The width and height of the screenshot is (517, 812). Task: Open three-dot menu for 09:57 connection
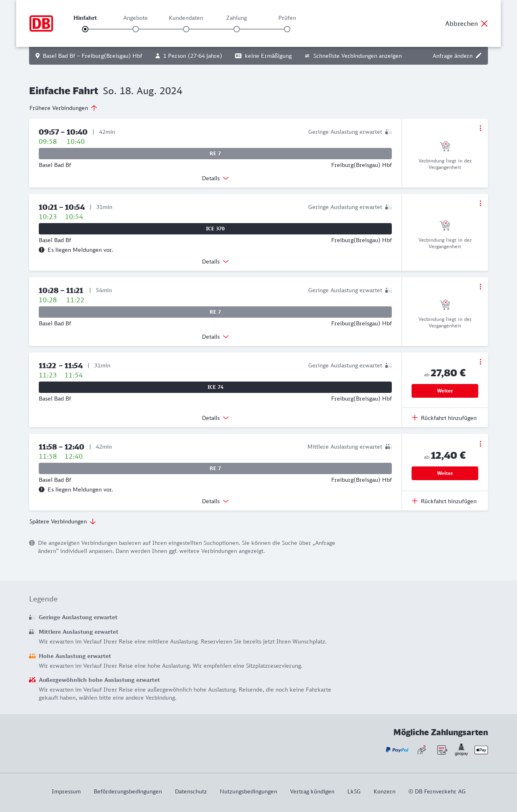[x=480, y=128]
